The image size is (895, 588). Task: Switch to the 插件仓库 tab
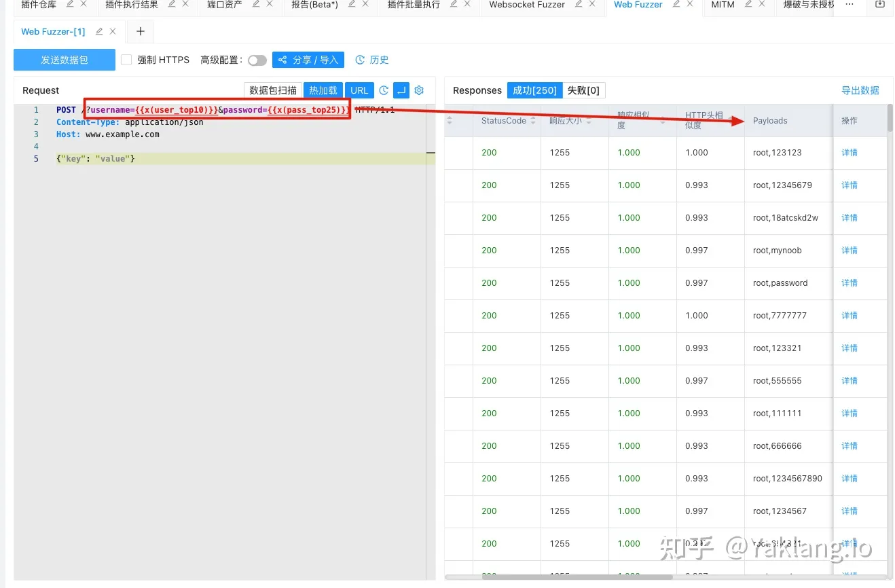coord(39,4)
